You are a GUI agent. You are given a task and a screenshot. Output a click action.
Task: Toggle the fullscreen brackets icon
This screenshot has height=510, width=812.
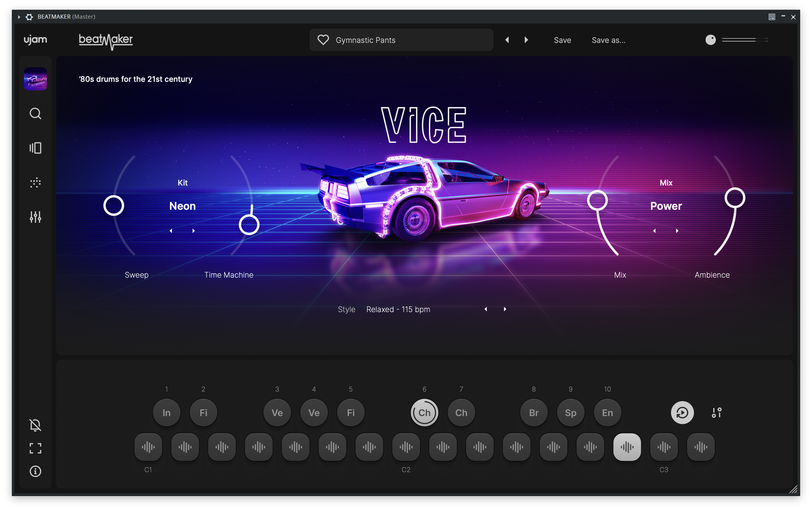coord(35,448)
